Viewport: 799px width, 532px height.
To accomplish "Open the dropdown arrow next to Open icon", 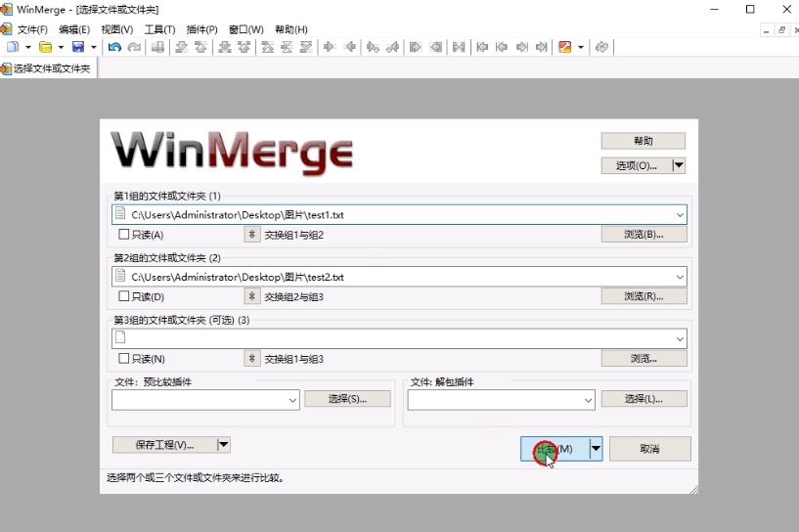I will tap(61, 47).
